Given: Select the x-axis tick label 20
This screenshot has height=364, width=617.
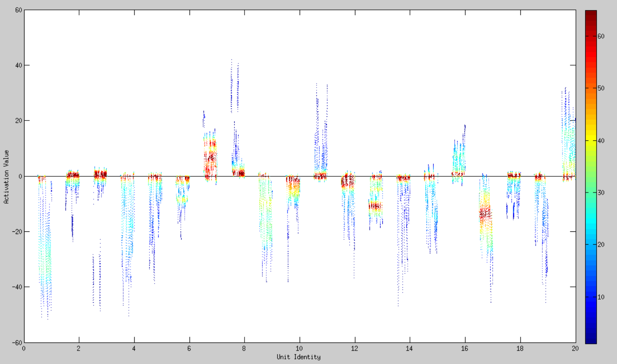Looking at the screenshot, I should 575,349.
